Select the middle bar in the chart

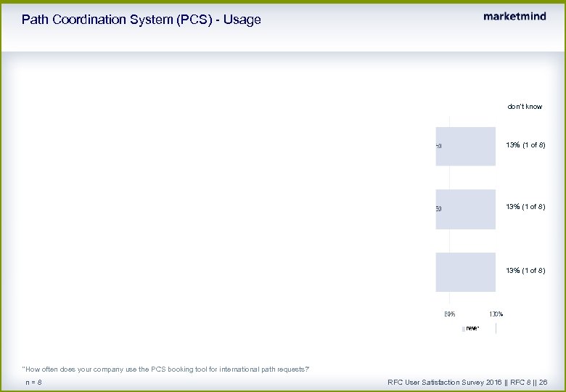pos(466,209)
